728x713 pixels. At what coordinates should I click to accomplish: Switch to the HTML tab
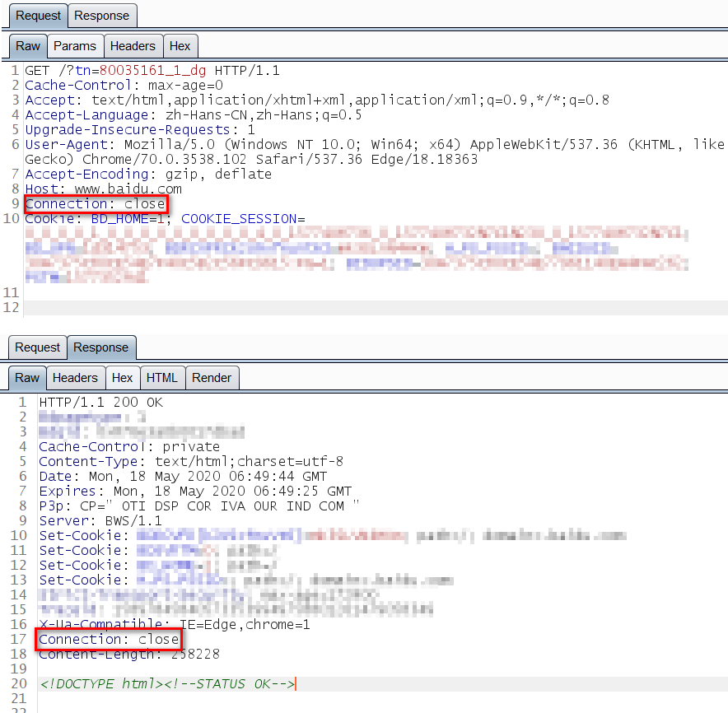(x=162, y=378)
